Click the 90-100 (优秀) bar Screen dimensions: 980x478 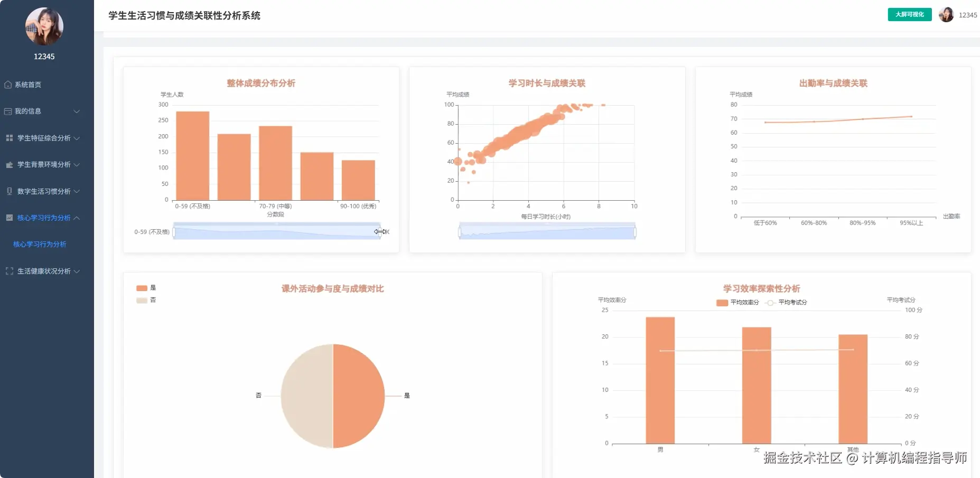pyautogui.click(x=358, y=180)
